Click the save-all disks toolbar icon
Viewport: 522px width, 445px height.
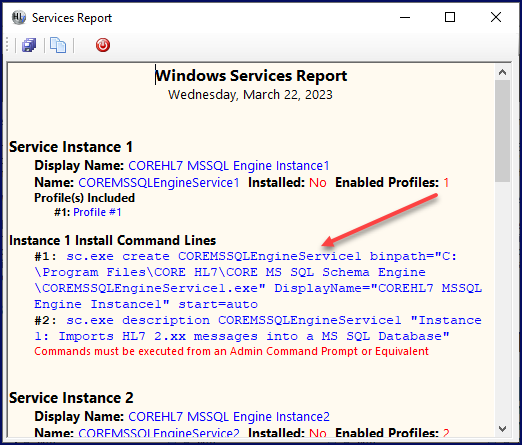click(x=29, y=45)
